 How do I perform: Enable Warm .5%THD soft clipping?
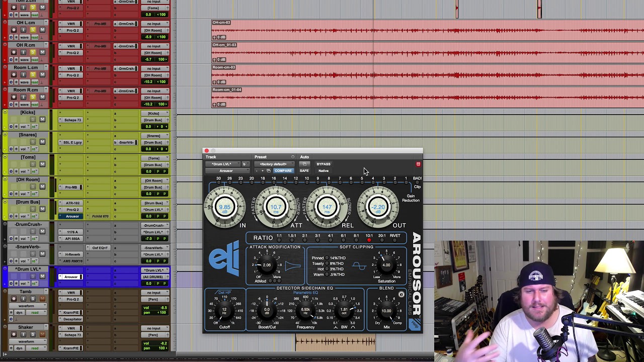coord(327,275)
